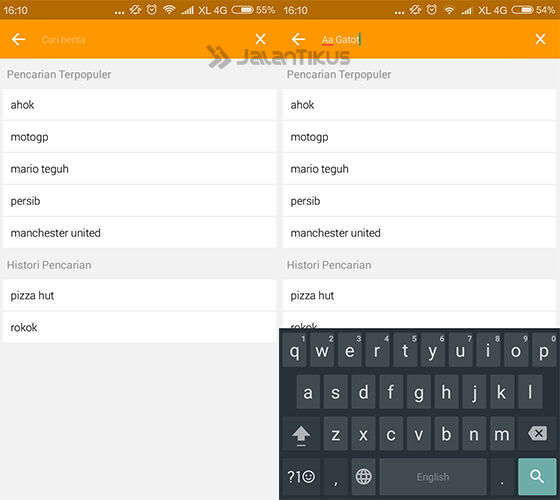Clear the empty Cari berita search field
Viewport: 560px width, 500px height.
pos(260,39)
